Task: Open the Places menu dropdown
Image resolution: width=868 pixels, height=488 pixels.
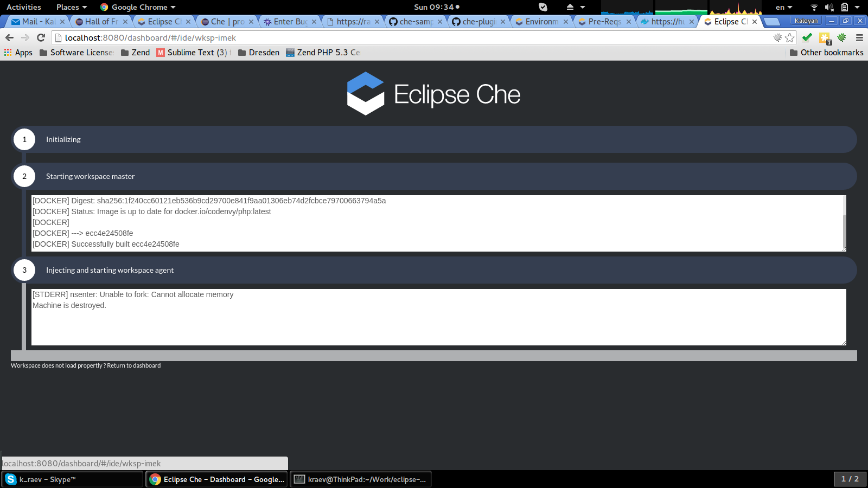Action: point(72,7)
